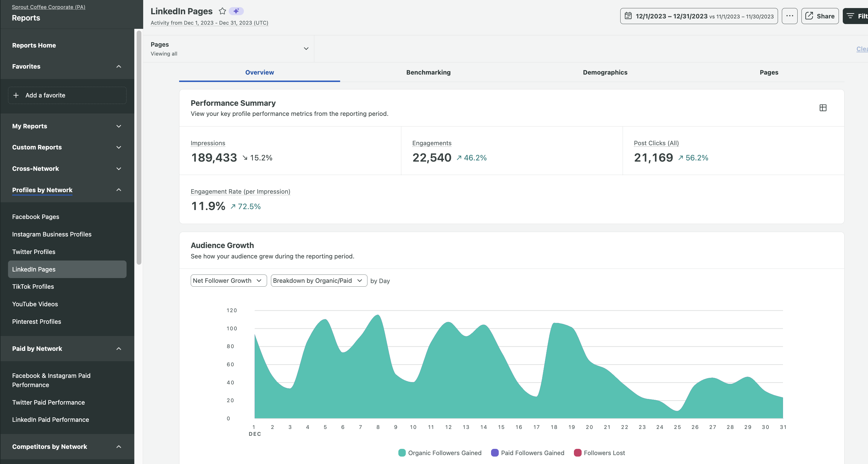
Task: Click the purple AI sparkle badge icon
Action: coord(236,11)
